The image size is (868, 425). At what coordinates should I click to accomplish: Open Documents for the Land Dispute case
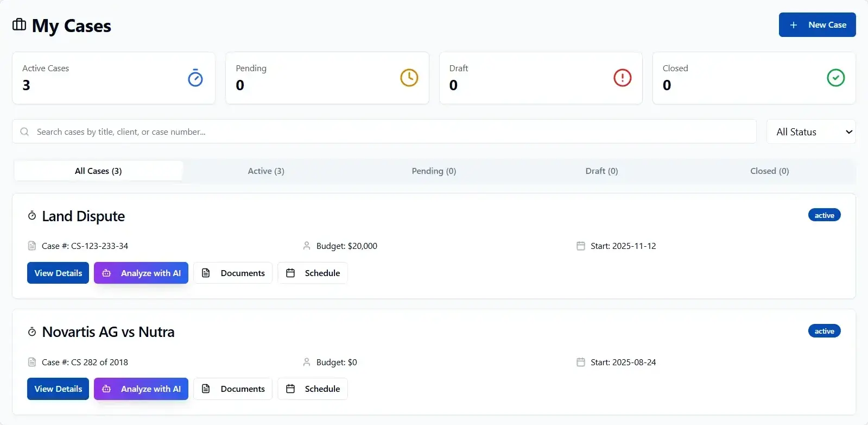(x=233, y=273)
